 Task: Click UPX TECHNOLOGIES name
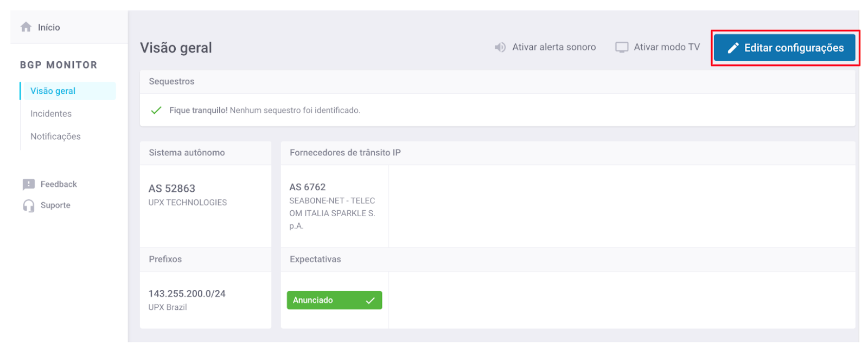(188, 203)
